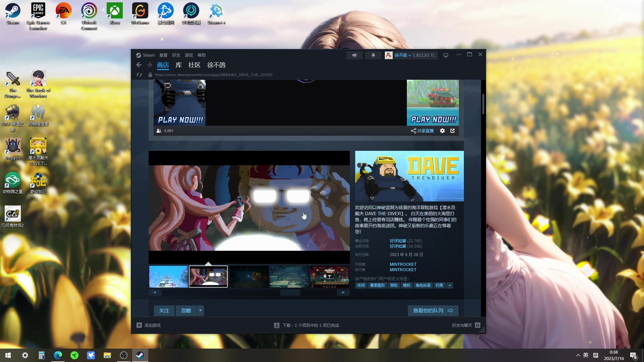
Task: Click 查看您的队列 button
Action: coord(433,310)
